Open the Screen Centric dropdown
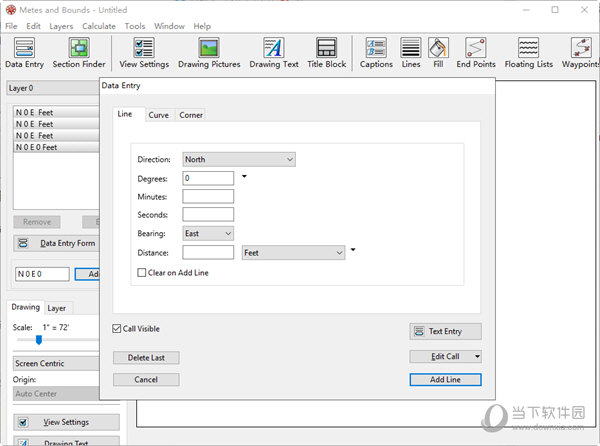This screenshot has width=600, height=446. (x=56, y=363)
